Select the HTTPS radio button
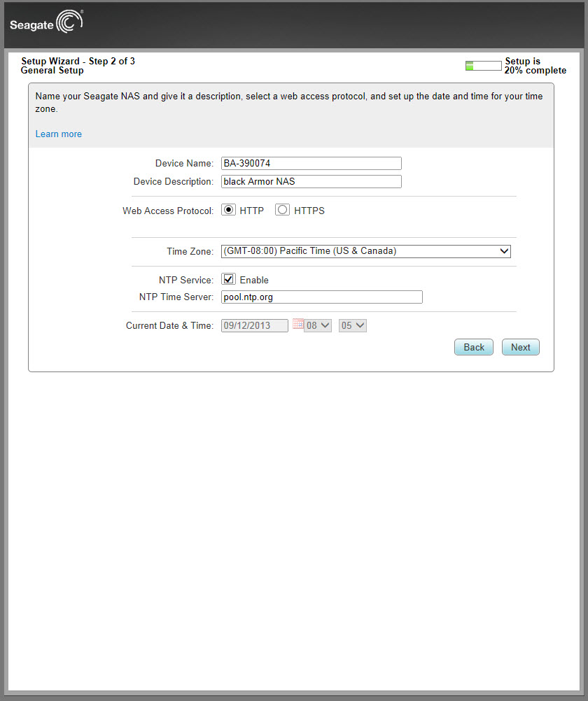Image resolution: width=588 pixels, height=701 pixels. pyautogui.click(x=282, y=210)
